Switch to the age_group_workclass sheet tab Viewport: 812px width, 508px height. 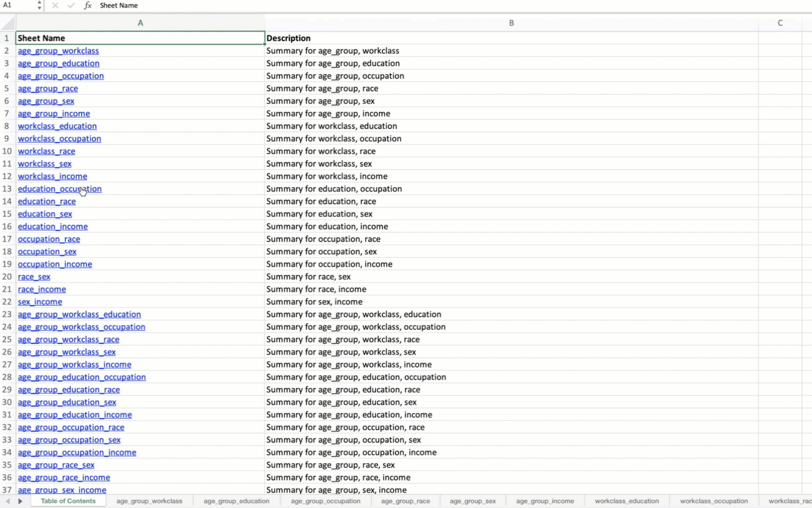(149, 501)
